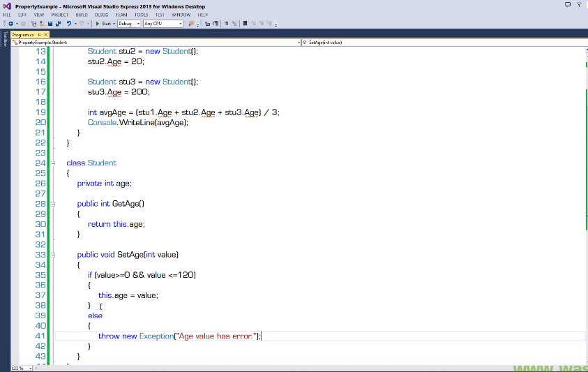This screenshot has height=372, width=588.
Task: Open the SetAge(int value) member navigation dropdown
Action: 444,43
